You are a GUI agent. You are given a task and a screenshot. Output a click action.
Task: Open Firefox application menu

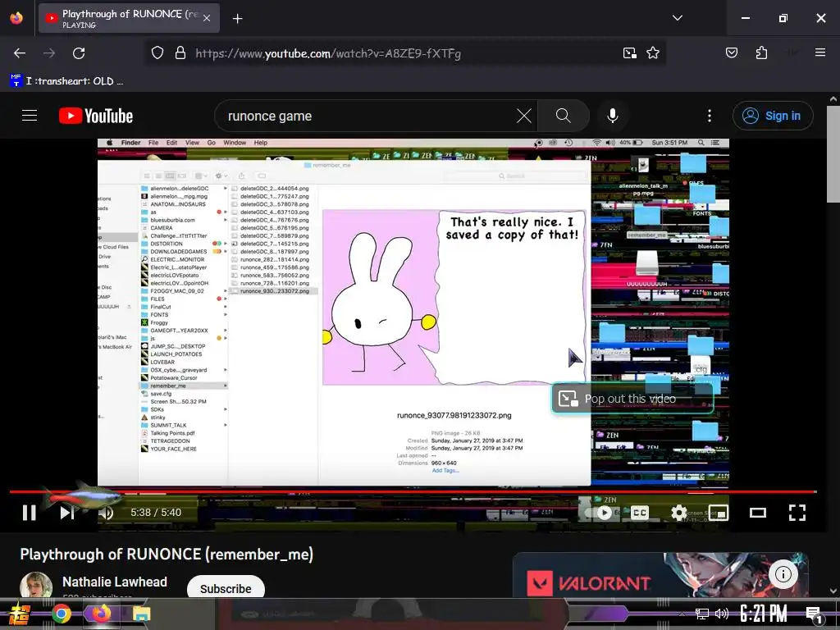pyautogui.click(x=820, y=52)
